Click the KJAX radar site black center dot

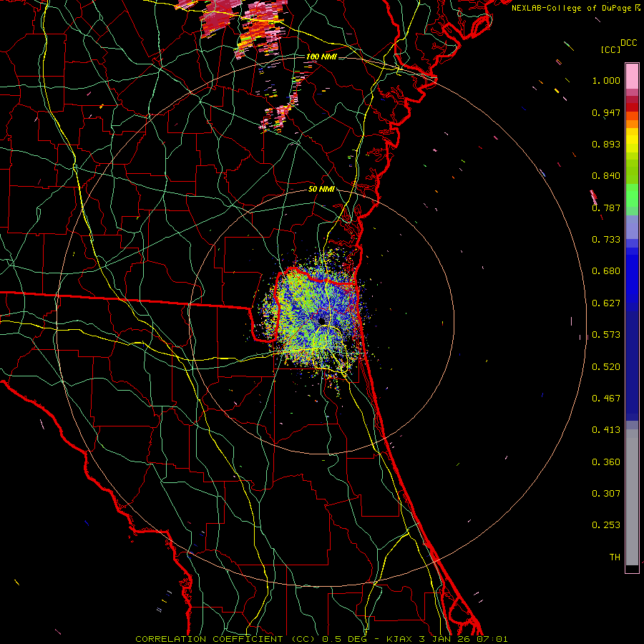(321, 321)
